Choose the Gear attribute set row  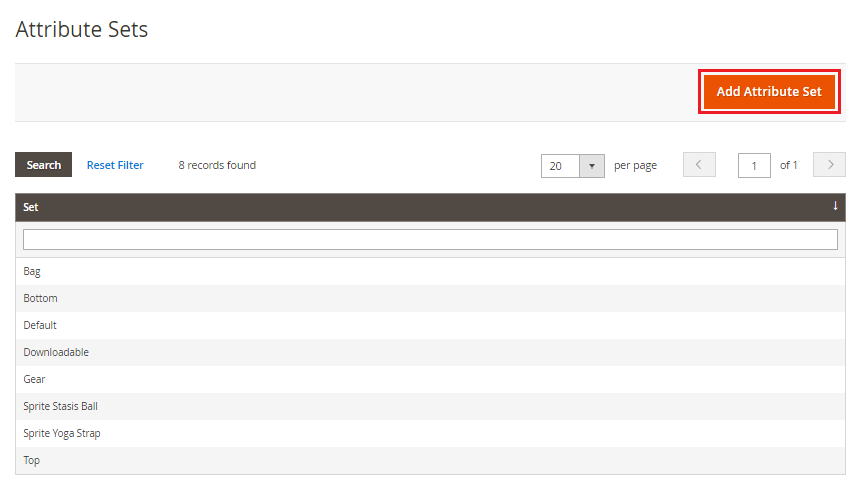point(34,379)
